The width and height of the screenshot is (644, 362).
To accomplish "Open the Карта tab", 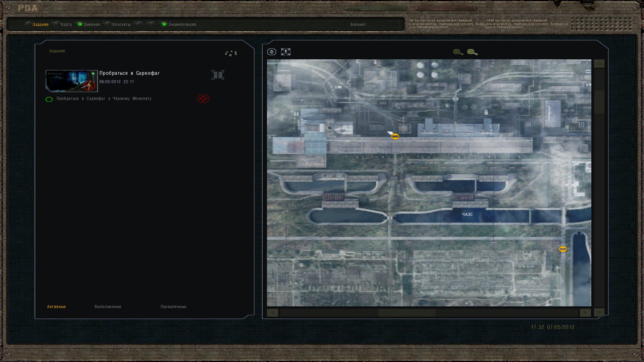I will 66,24.
